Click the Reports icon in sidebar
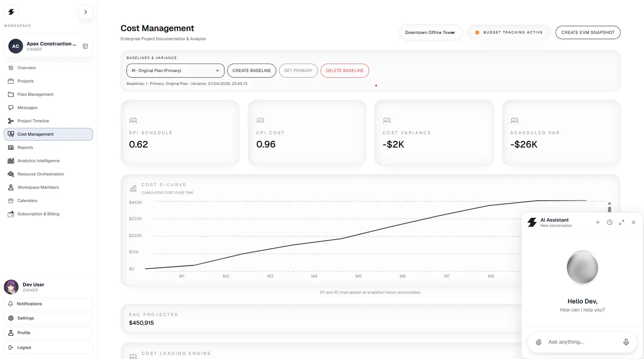 (x=11, y=147)
